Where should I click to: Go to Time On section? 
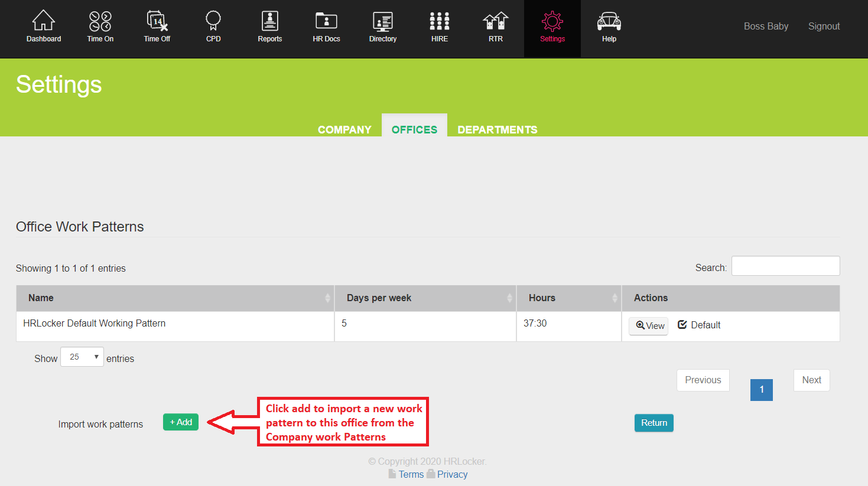tap(100, 21)
